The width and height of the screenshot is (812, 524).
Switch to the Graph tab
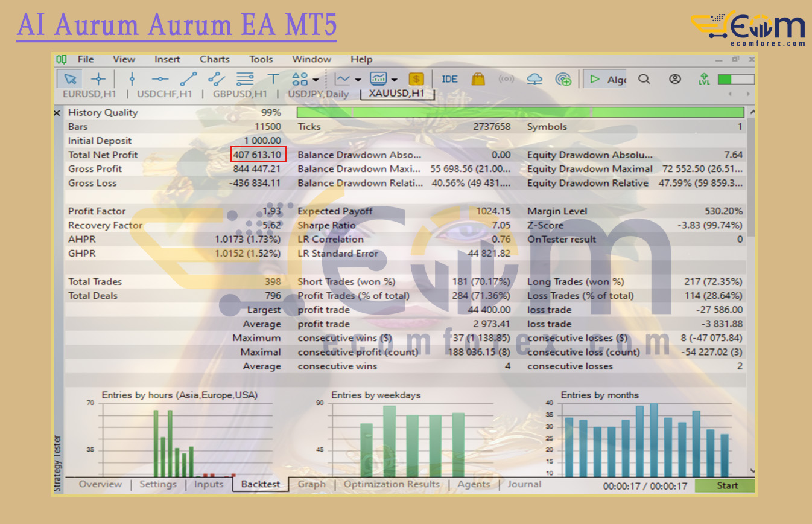click(x=311, y=484)
